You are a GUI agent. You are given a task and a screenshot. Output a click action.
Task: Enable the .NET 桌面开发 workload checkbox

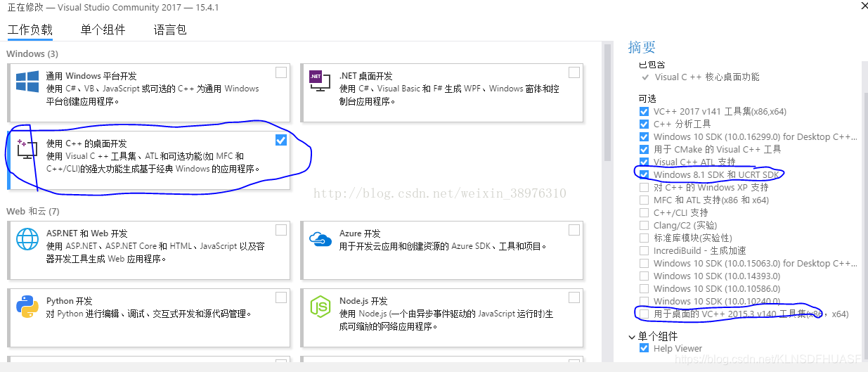tap(574, 72)
